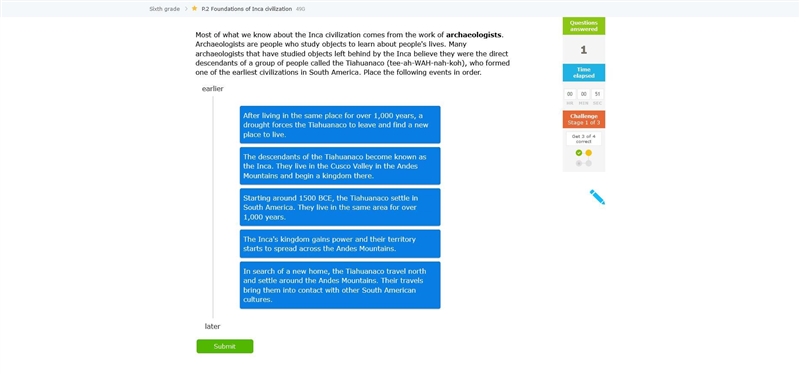This screenshot has height=374, width=800.
Task: Click the gold star icon beside P.2
Action: coord(194,9)
